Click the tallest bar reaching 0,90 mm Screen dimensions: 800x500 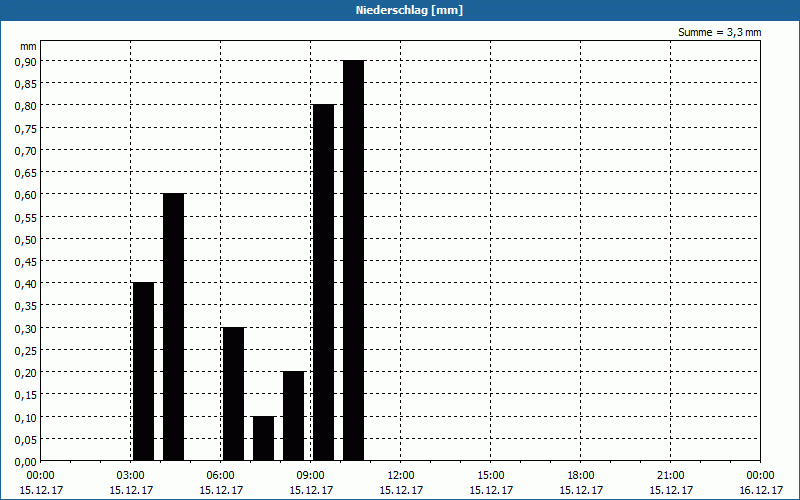tap(353, 260)
